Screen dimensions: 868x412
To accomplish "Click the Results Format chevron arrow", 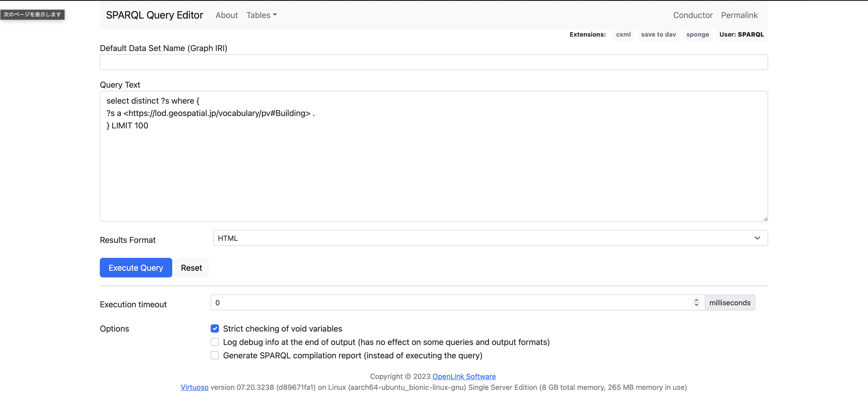I will [x=757, y=238].
